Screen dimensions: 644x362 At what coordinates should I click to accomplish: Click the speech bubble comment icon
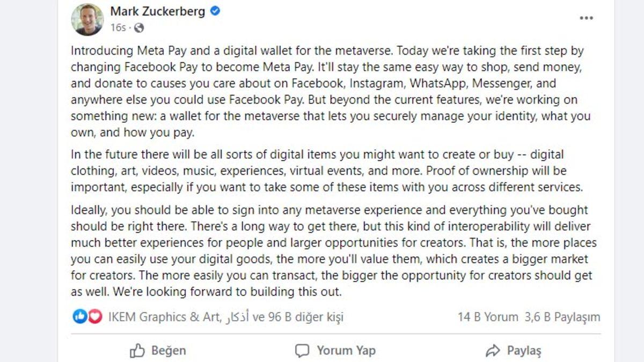302,351
